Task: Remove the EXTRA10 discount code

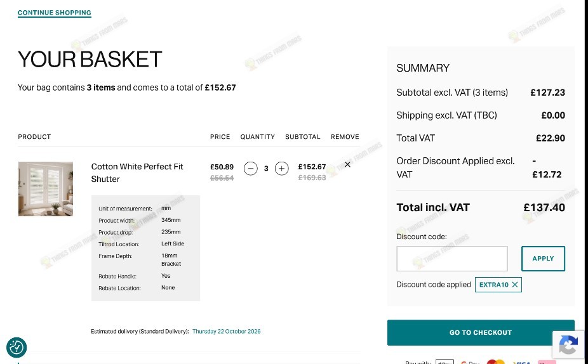Action: pyautogui.click(x=515, y=285)
